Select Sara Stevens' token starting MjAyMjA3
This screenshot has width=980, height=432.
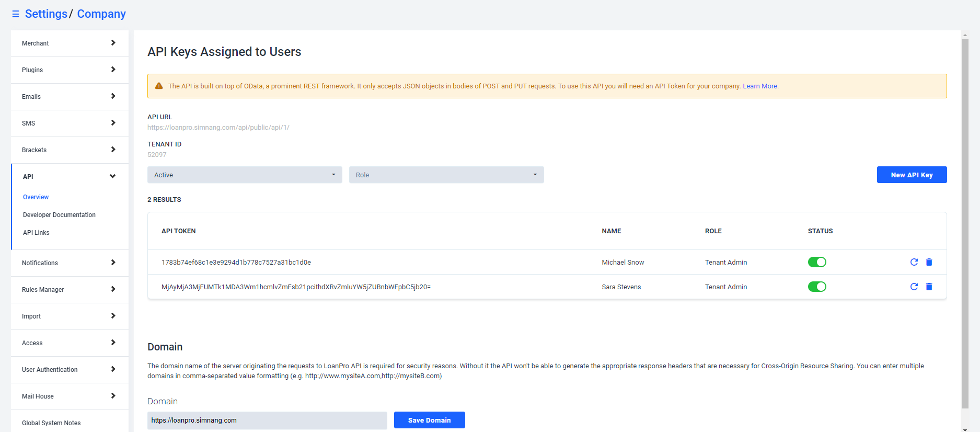coord(296,287)
